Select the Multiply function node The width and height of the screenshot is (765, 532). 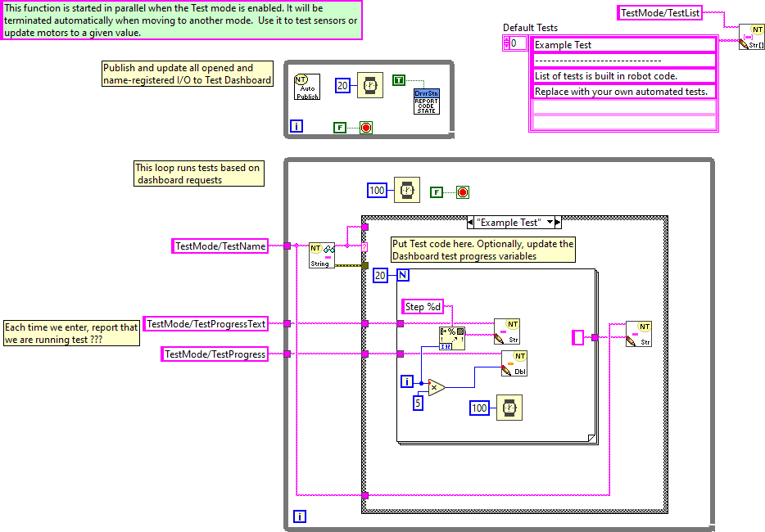tap(437, 386)
